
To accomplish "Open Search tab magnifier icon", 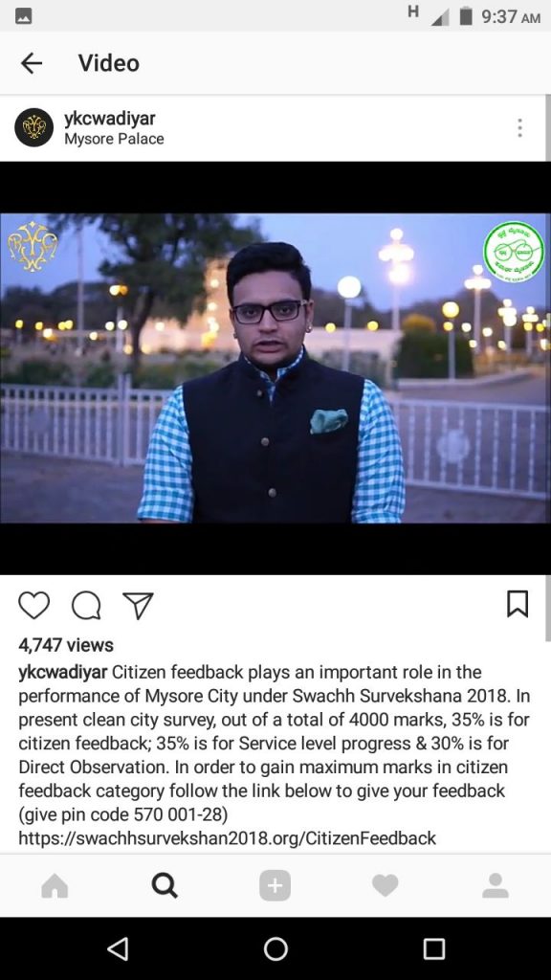I will pos(165,885).
